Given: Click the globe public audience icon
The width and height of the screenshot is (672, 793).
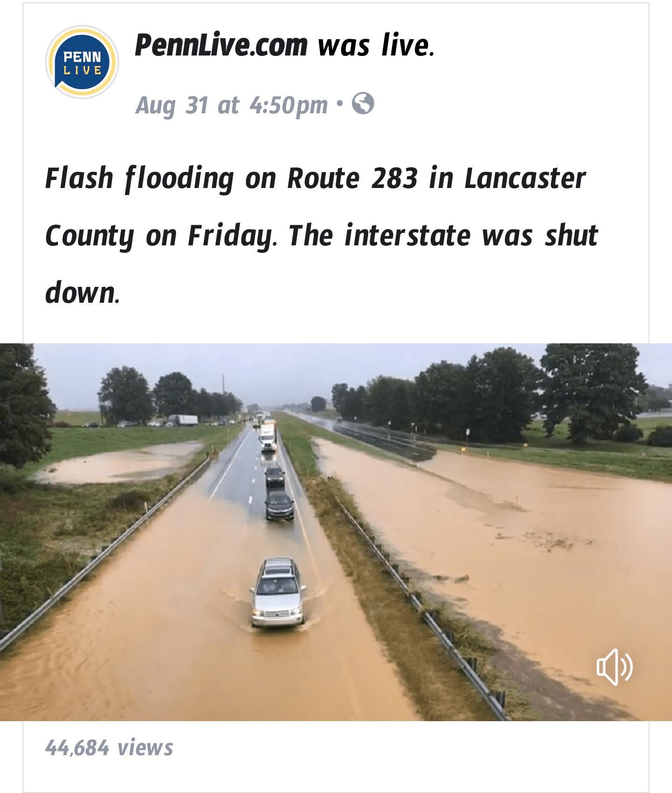Looking at the screenshot, I should pos(363,104).
